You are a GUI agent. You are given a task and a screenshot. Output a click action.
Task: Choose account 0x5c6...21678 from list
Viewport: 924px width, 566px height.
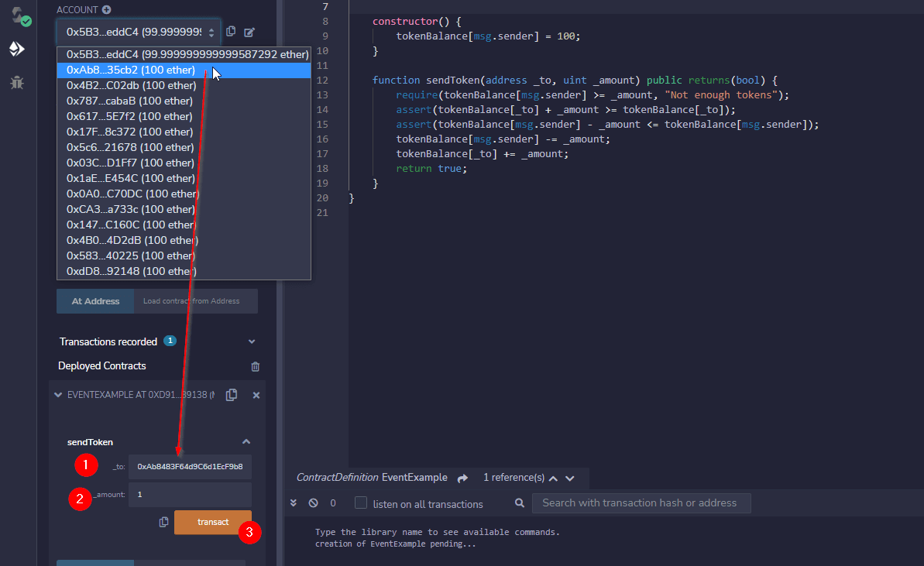click(184, 147)
